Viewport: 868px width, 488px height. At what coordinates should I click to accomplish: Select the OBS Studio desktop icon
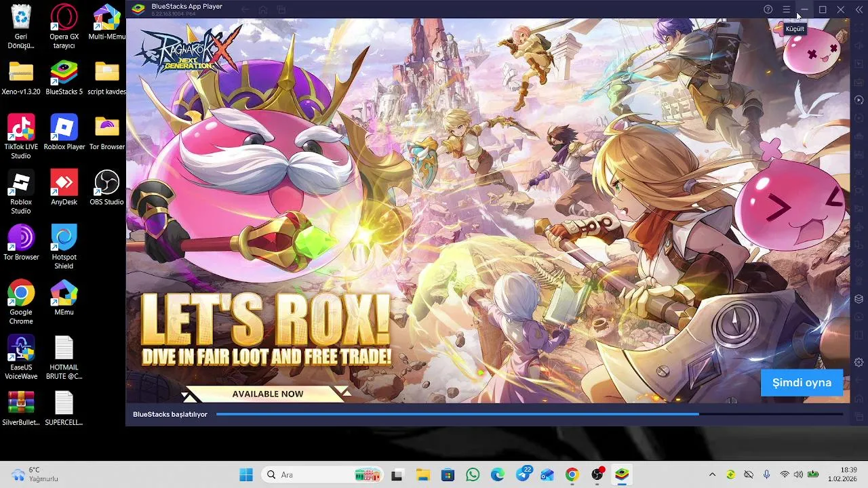pyautogui.click(x=106, y=188)
